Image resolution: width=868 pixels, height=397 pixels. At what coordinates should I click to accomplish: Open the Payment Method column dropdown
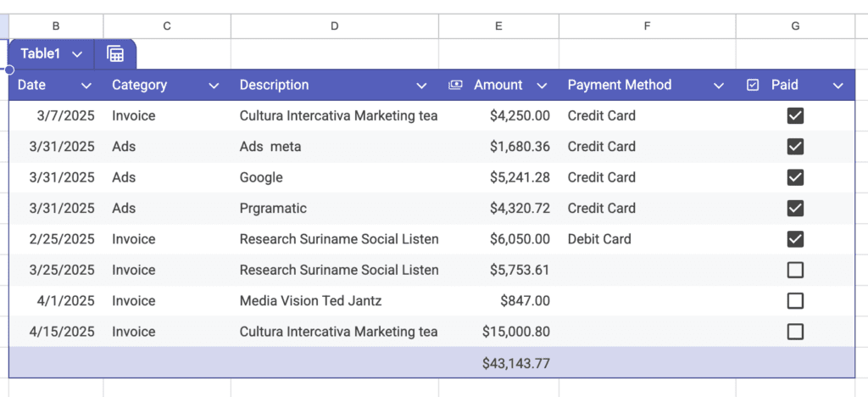(719, 85)
